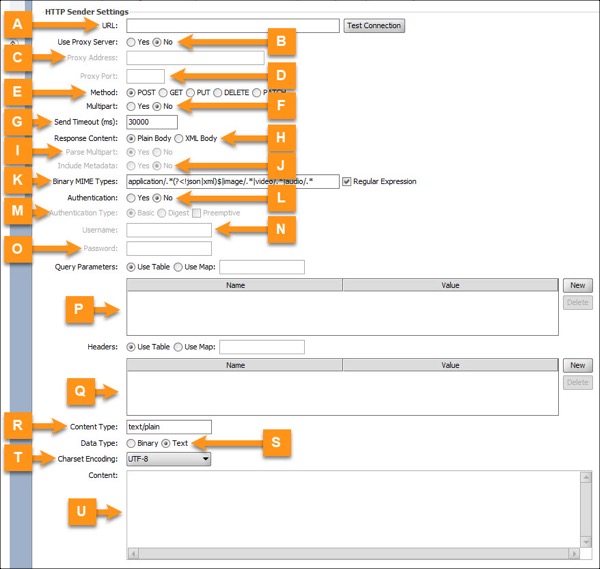Viewport: 600px width, 569px height.
Task: Click the Content Type text field
Action: coord(169,427)
